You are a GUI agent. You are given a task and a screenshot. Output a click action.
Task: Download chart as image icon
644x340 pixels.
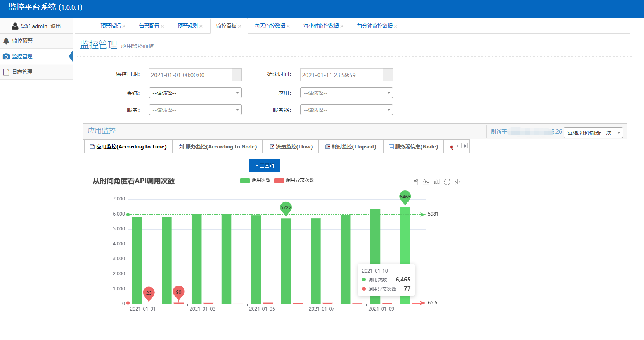pos(458,182)
